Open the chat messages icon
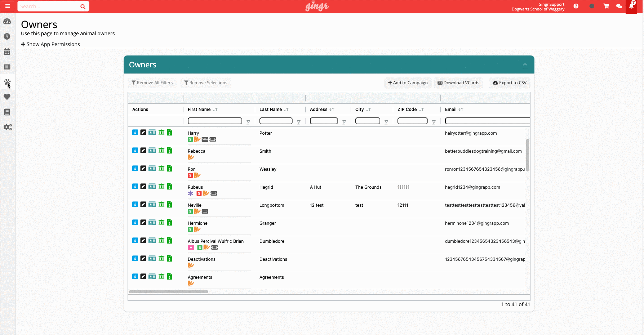This screenshot has height=335, width=644. (619, 6)
